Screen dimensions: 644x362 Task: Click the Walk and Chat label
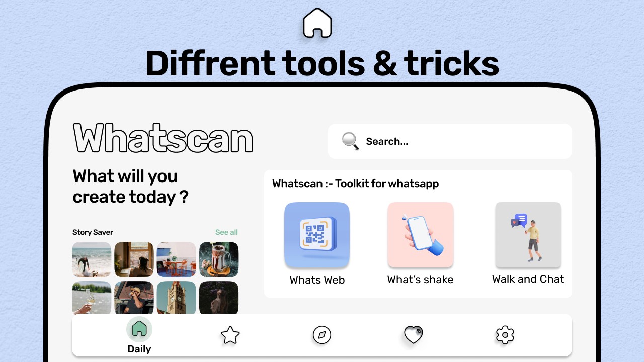(x=528, y=279)
